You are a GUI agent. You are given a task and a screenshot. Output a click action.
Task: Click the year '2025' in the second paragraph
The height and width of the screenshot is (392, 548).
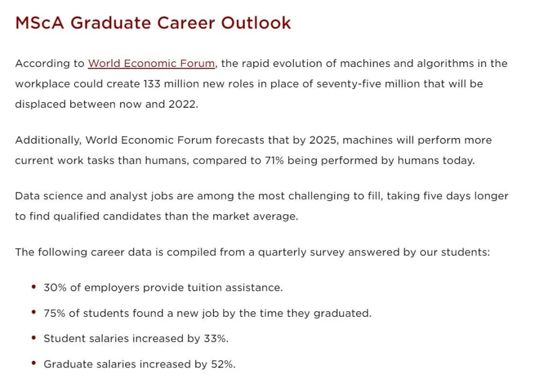[x=323, y=140]
